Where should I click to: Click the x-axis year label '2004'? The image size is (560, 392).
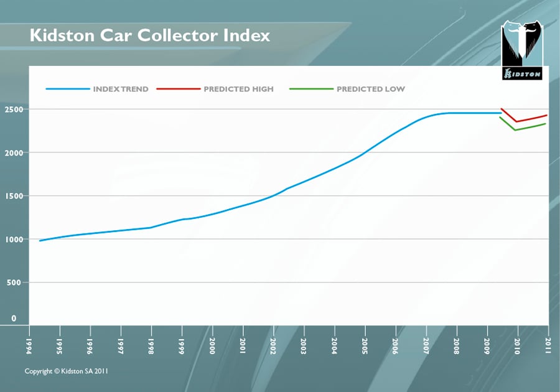point(334,347)
